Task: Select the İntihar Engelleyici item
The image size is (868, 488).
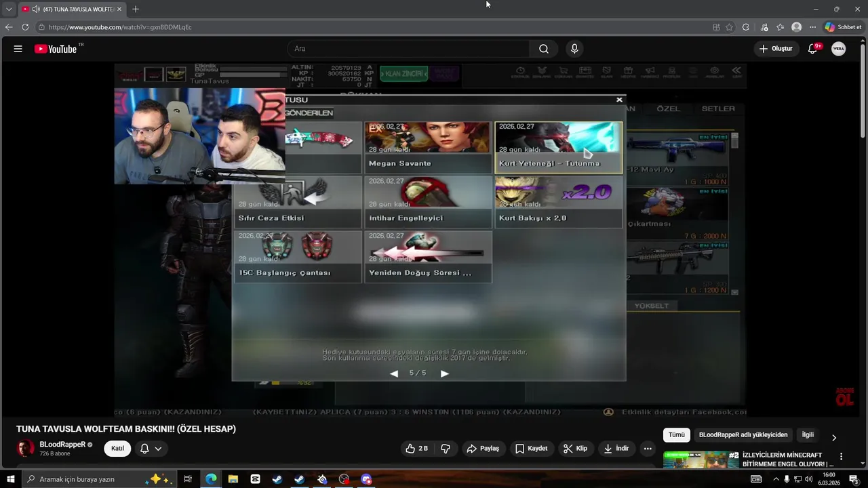Action: (428, 202)
